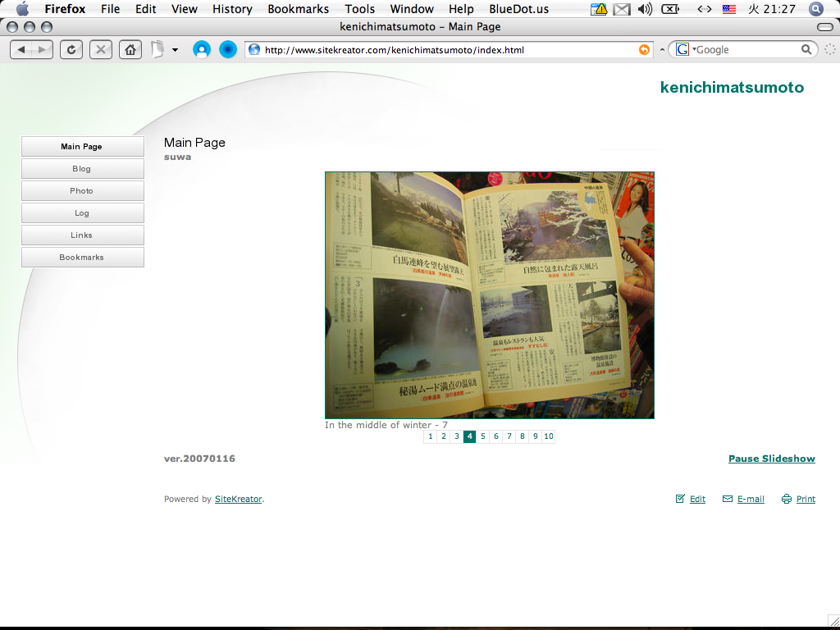Stop loading with the X toolbar icon
The height and width of the screenshot is (630, 840).
(x=101, y=50)
